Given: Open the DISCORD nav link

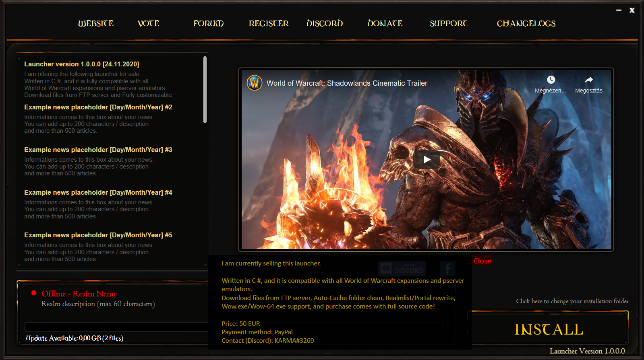Looking at the screenshot, I should coord(325,23).
